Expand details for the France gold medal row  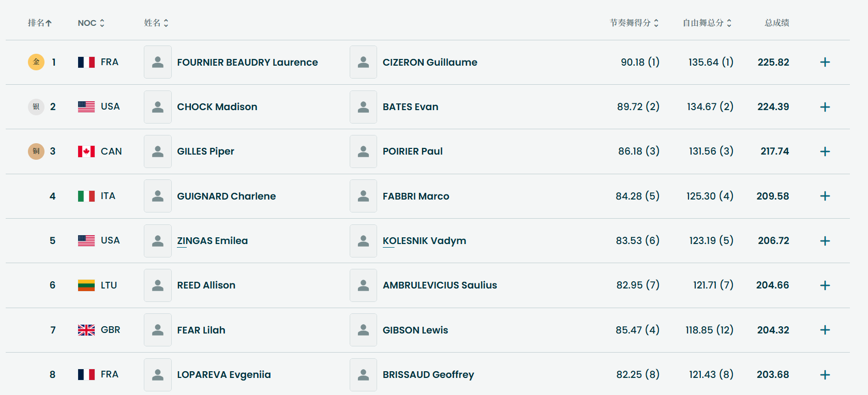click(825, 62)
